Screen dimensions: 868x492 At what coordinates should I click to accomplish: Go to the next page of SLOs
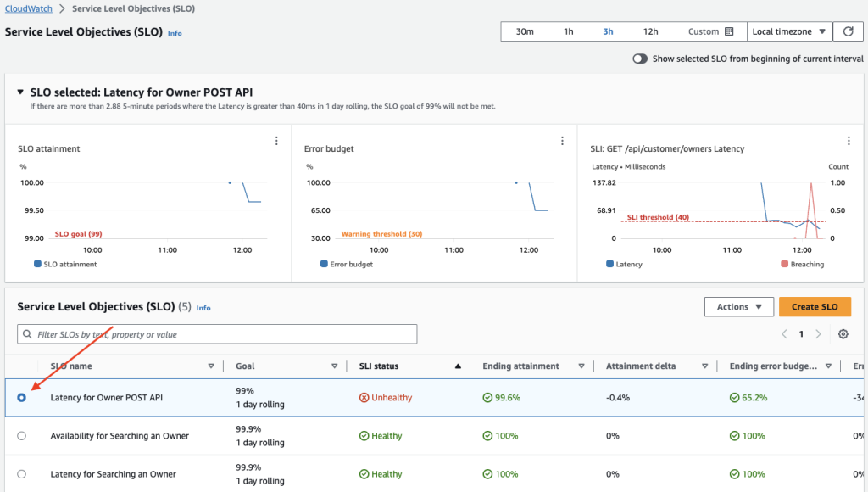(819, 334)
